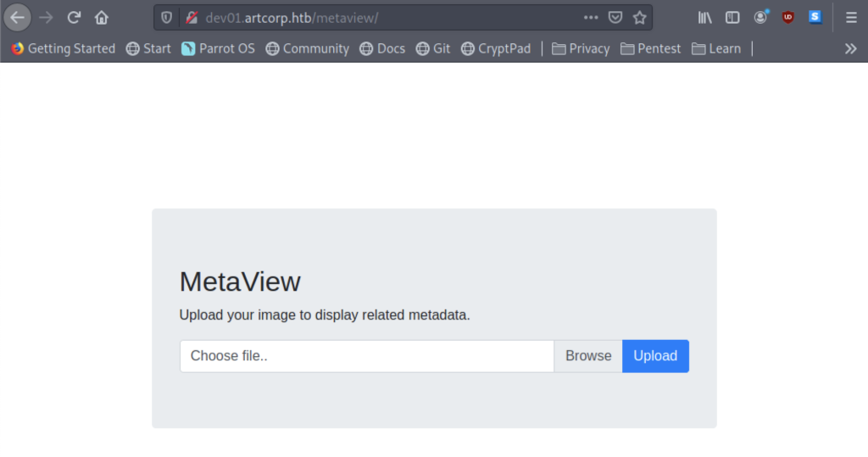Click the blue Upload button
Image resolution: width=868 pixels, height=457 pixels.
pyautogui.click(x=655, y=355)
